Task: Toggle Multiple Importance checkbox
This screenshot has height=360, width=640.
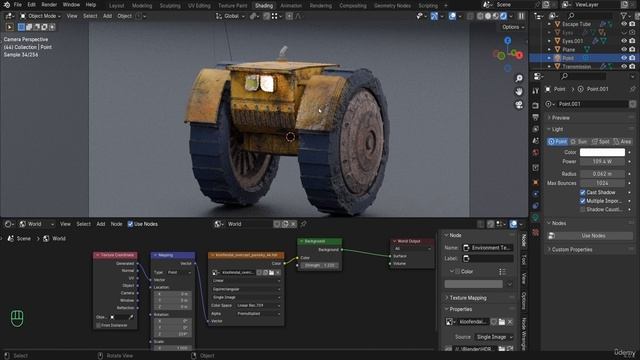Action: point(582,201)
